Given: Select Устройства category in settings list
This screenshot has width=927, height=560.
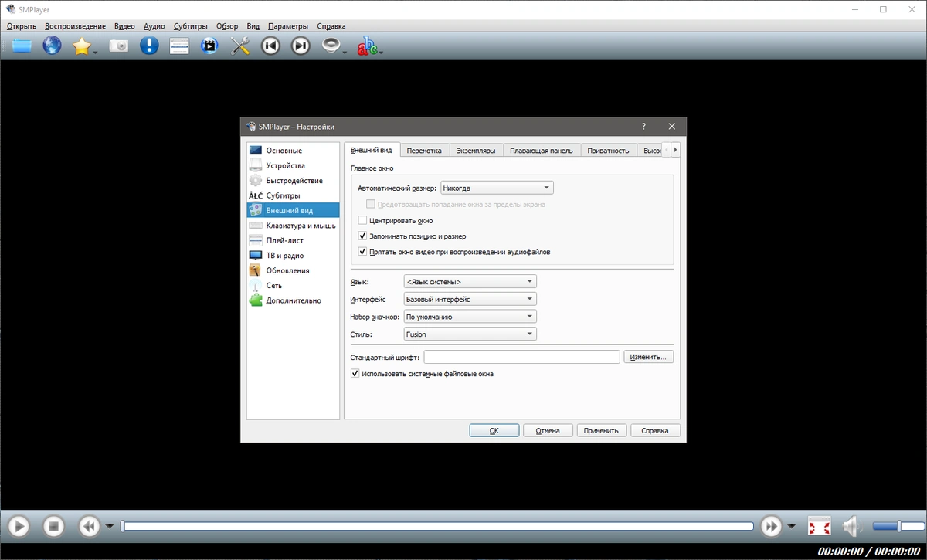Looking at the screenshot, I should pos(293,165).
